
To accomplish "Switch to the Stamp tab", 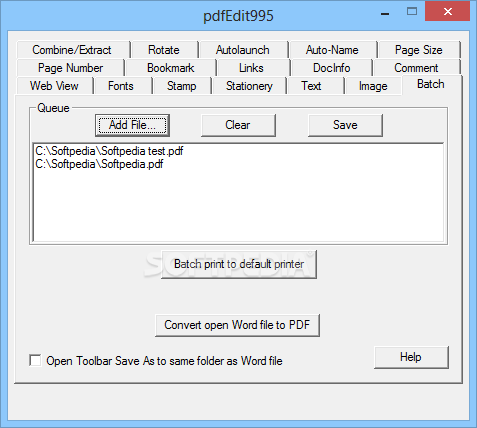I will (x=182, y=86).
